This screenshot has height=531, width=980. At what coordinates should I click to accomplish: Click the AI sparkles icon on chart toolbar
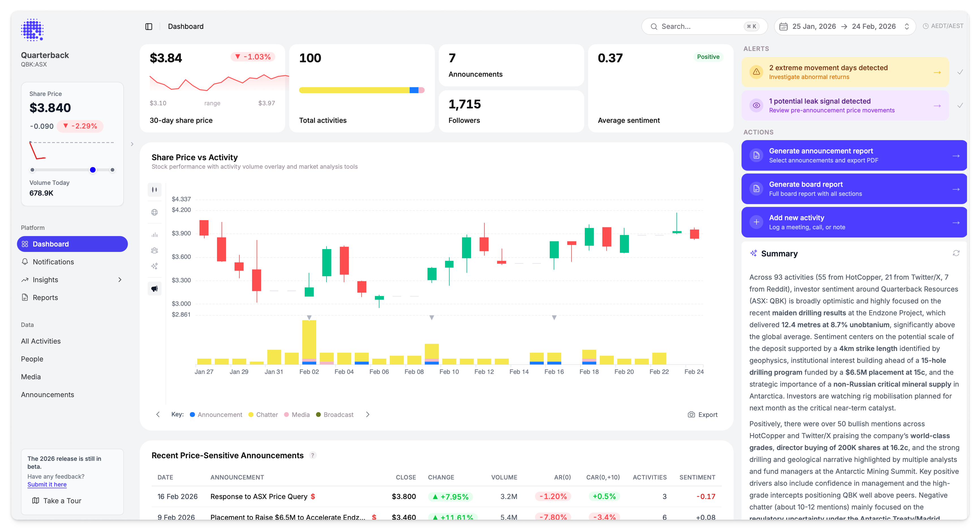154,266
